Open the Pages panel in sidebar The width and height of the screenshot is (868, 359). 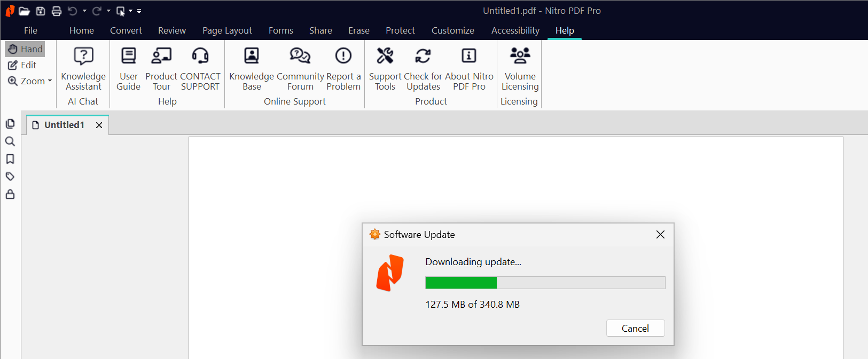10,124
